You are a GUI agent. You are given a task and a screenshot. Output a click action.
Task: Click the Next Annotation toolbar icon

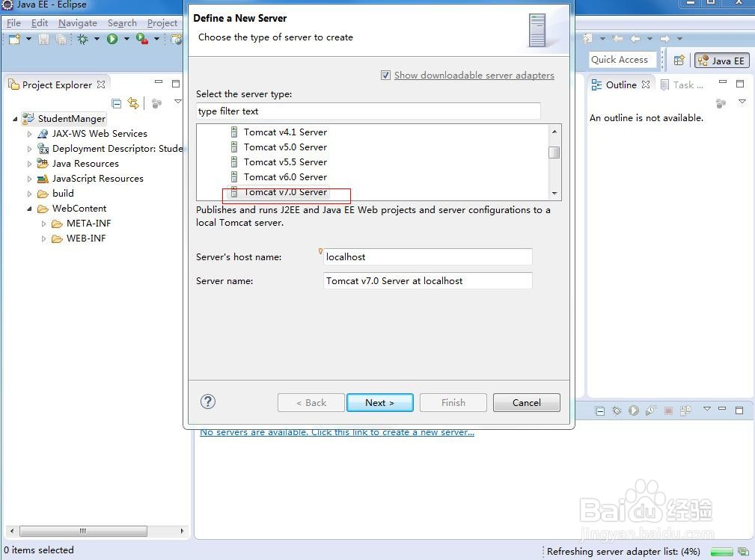(587, 38)
